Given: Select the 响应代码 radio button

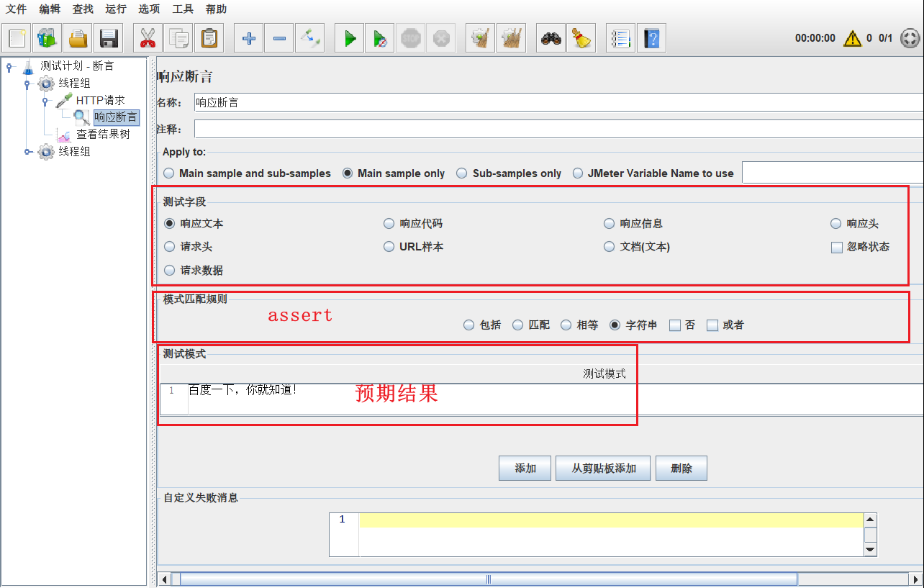Looking at the screenshot, I should [389, 224].
